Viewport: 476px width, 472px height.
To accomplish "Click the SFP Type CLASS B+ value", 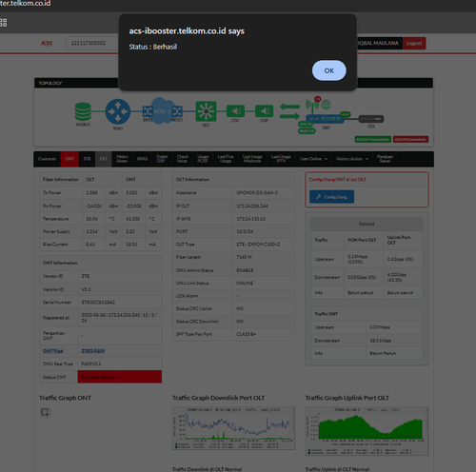I will click(x=247, y=334).
